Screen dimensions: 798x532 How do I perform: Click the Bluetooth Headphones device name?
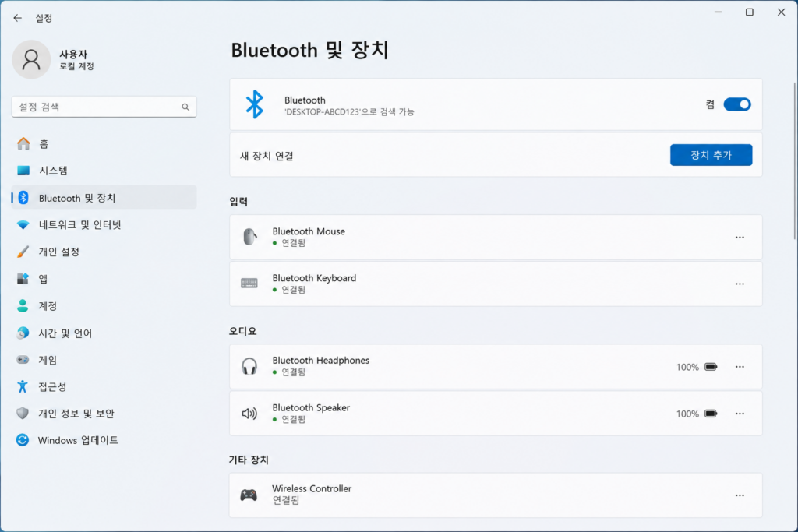(x=320, y=360)
